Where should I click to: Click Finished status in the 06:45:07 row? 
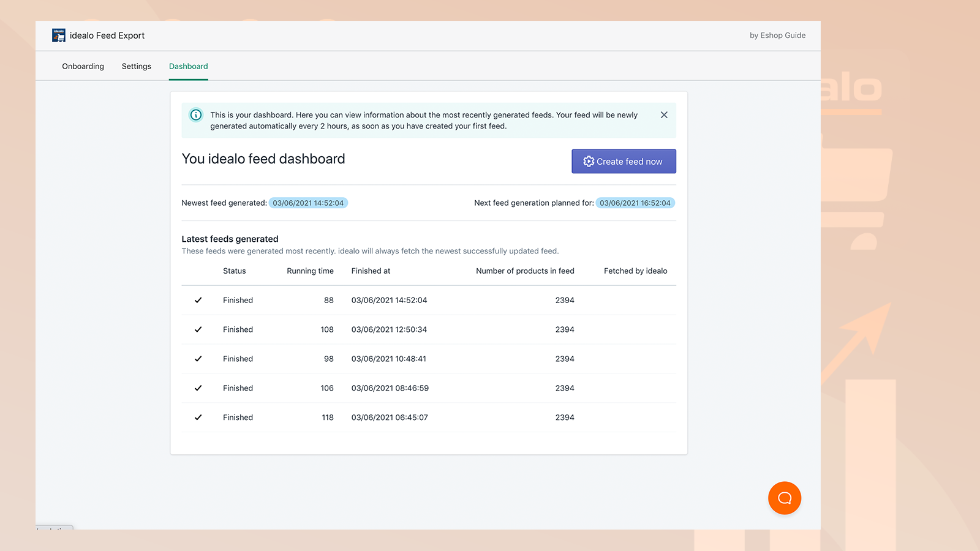pyautogui.click(x=238, y=418)
